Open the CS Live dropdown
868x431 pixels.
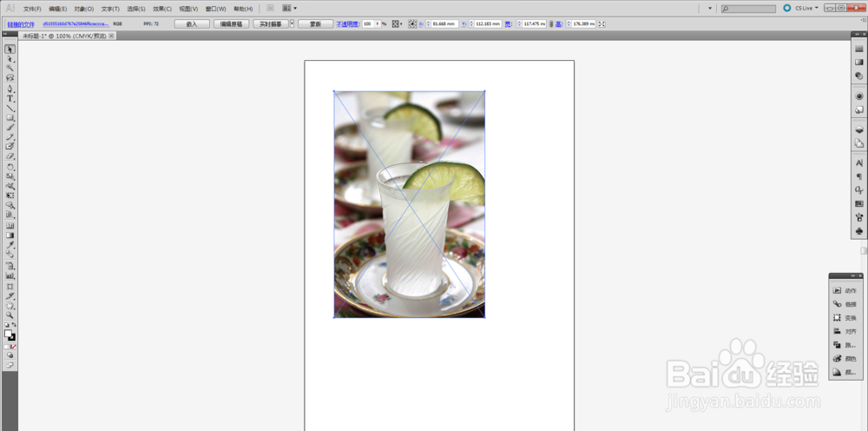pos(800,8)
